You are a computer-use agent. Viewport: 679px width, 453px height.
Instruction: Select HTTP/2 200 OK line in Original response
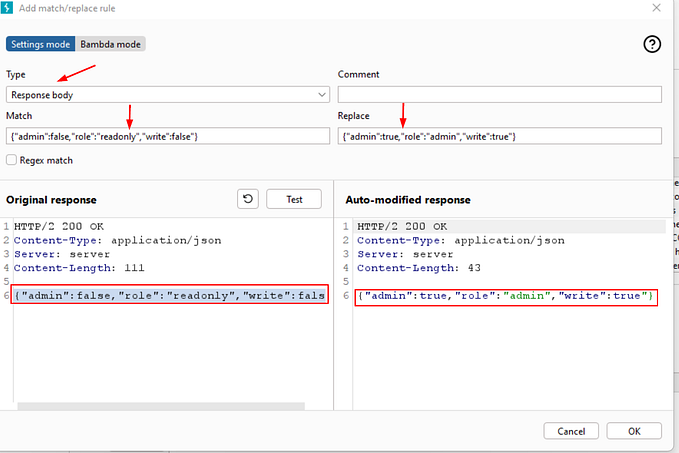[x=59, y=226]
